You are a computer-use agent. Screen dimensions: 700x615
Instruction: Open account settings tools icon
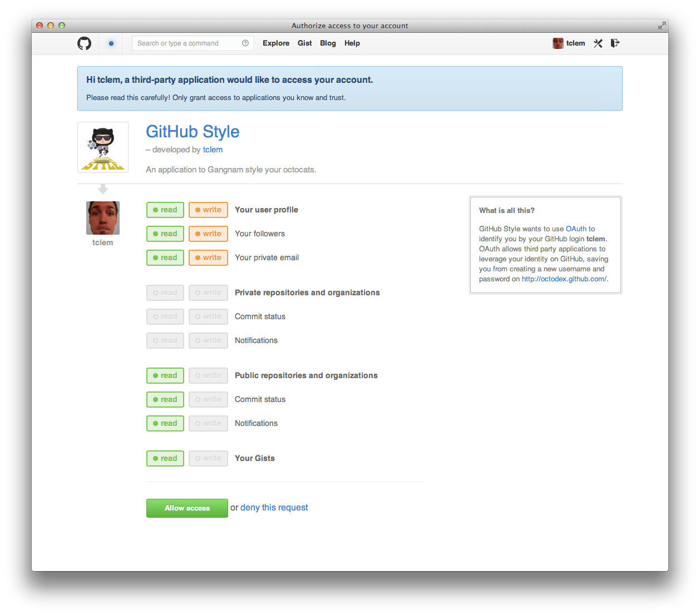coord(598,43)
